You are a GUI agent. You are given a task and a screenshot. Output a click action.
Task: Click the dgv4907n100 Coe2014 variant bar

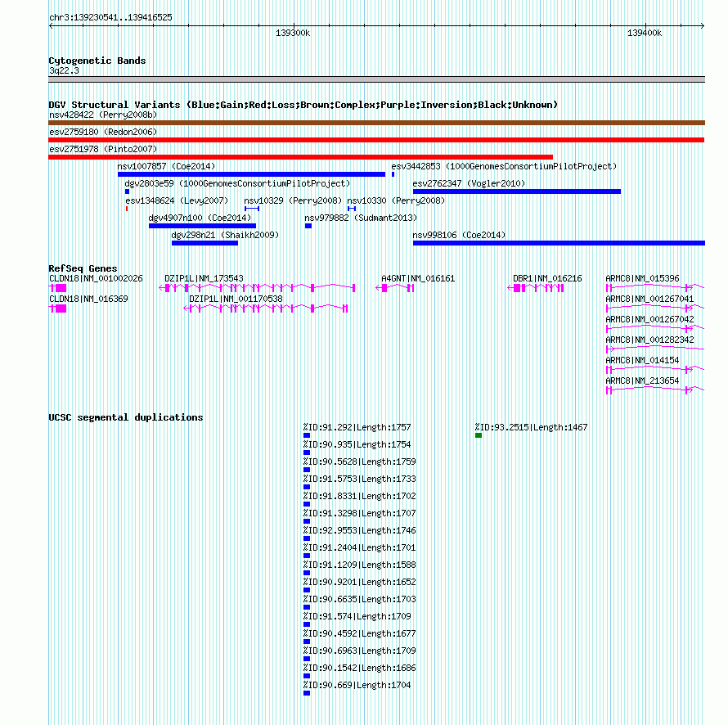[202, 226]
